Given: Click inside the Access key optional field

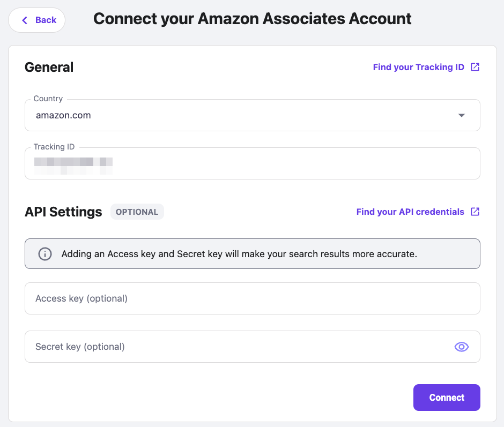Looking at the screenshot, I should click(252, 298).
